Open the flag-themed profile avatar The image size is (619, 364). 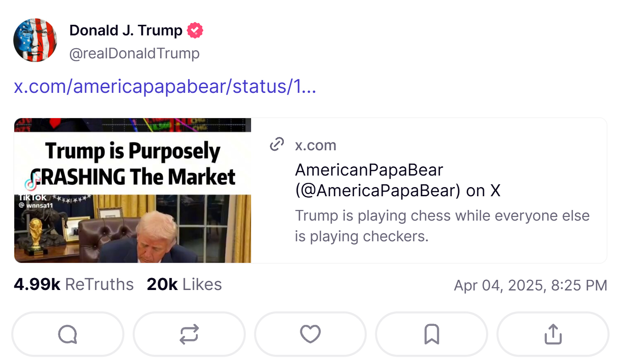point(35,40)
